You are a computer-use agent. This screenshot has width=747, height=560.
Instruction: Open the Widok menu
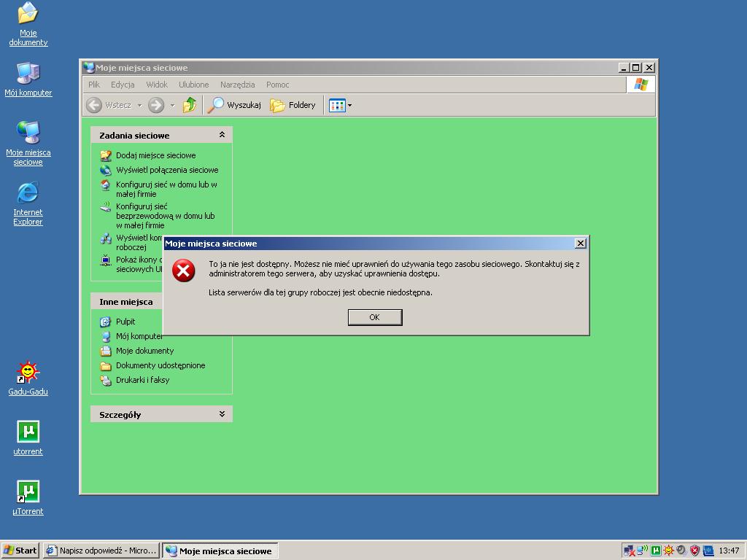coord(157,85)
